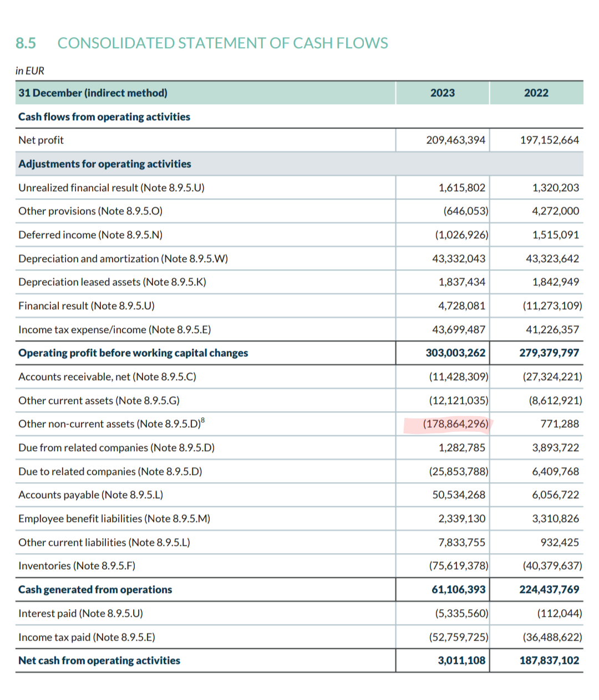
Task: Click footnote 8 superscript on Other non-current assets
Action: [202, 421]
